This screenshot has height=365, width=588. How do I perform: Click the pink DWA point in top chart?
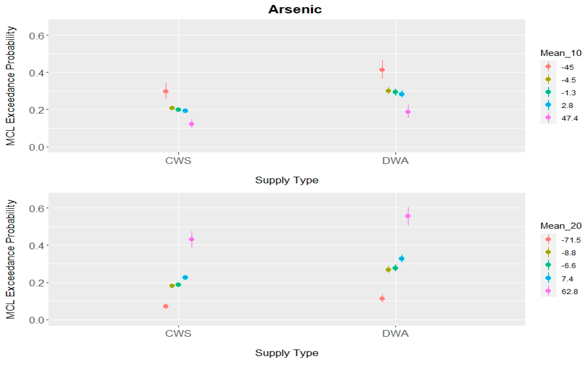click(408, 112)
